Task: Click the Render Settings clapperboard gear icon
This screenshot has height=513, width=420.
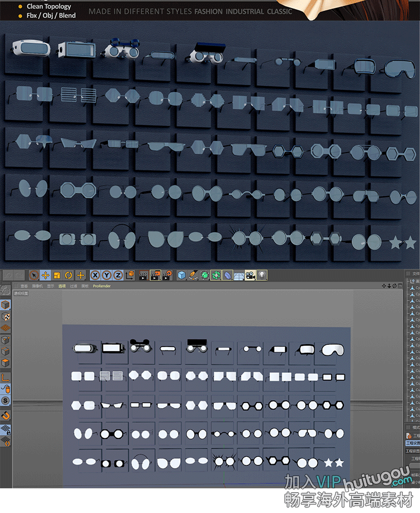Action: coord(167,275)
